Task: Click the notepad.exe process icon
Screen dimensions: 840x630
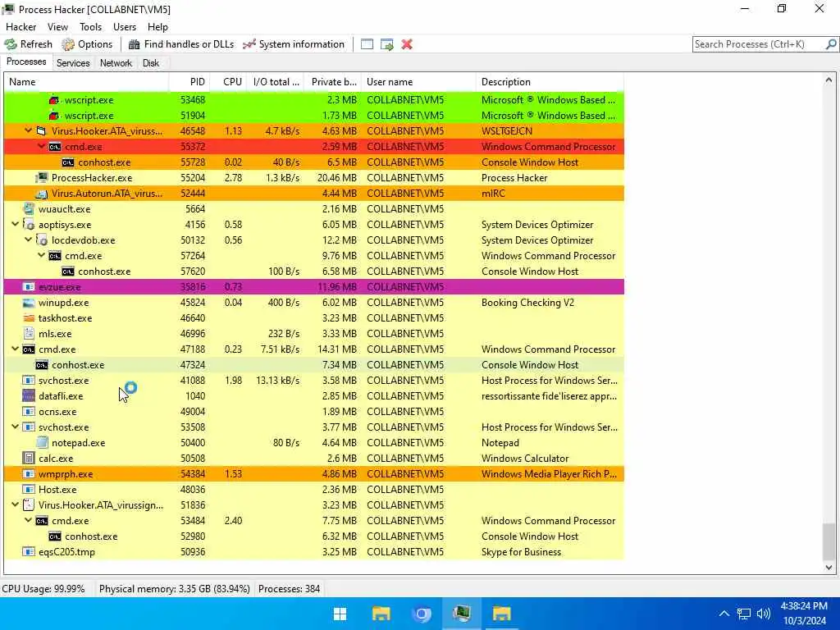Action: point(41,442)
